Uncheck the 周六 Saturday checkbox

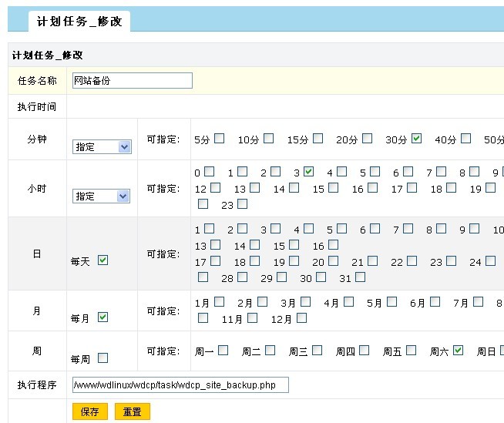(459, 350)
